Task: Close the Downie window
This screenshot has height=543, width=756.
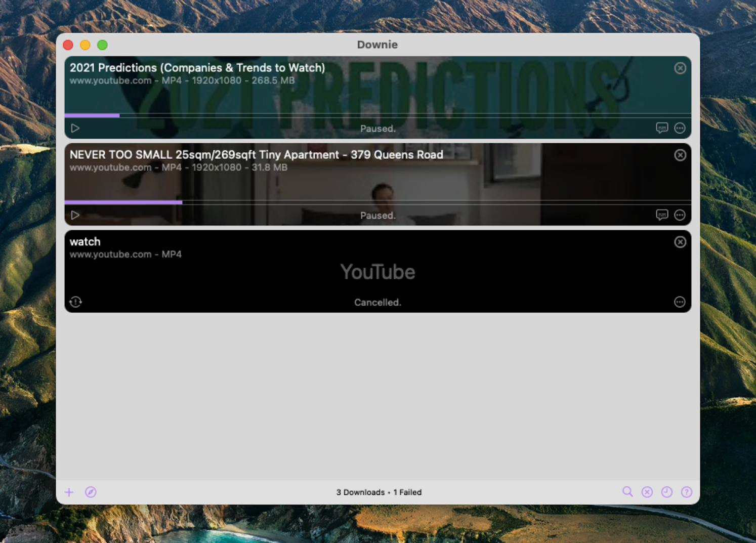Action: [68, 45]
